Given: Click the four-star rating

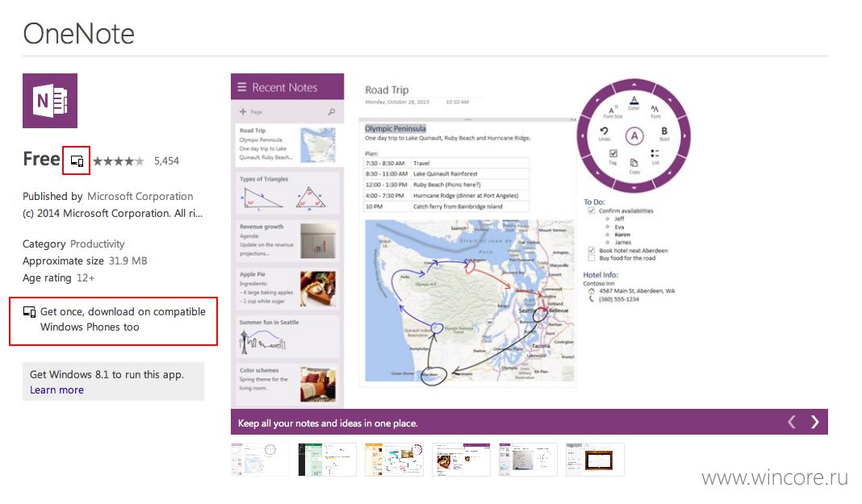Looking at the screenshot, I should tap(119, 160).
